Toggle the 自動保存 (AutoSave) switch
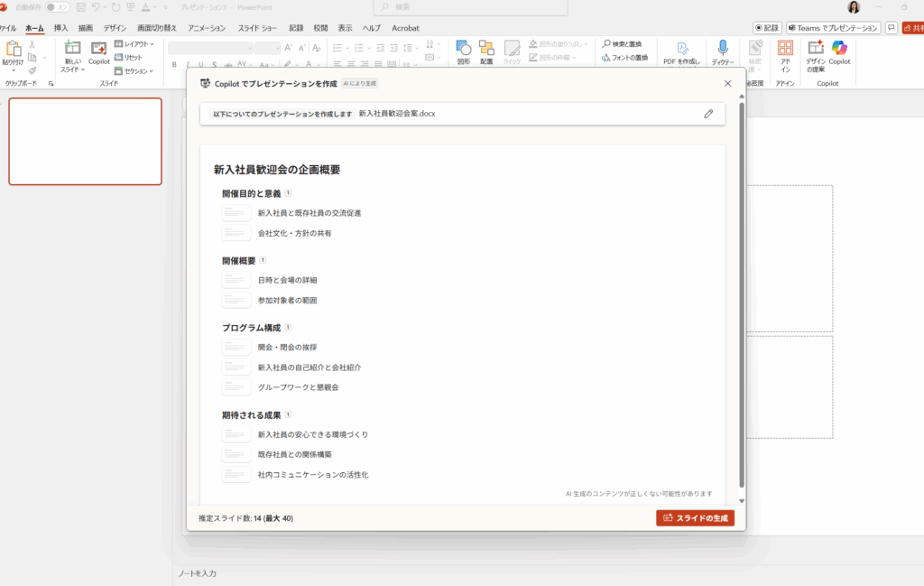 pos(57,7)
